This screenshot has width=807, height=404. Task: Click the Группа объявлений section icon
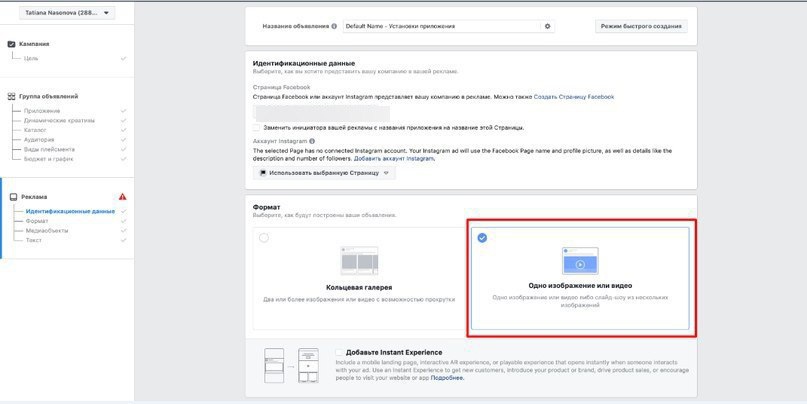tap(11, 96)
